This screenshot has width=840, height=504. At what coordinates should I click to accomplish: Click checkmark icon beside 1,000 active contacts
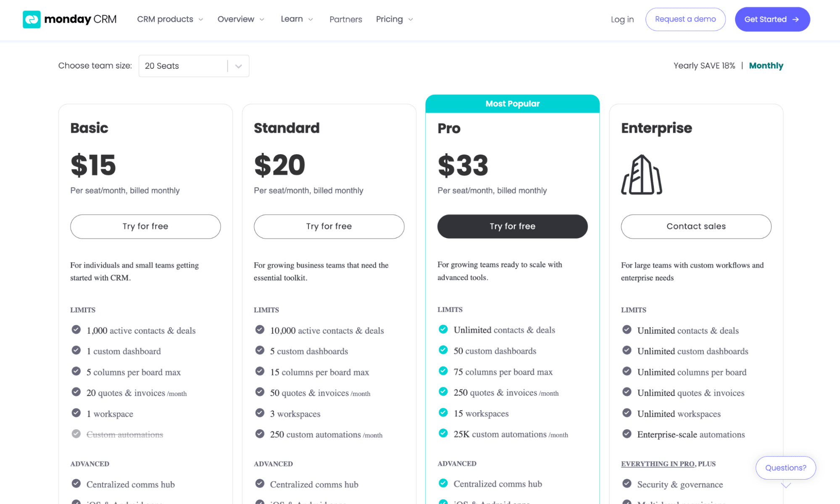coord(76,330)
